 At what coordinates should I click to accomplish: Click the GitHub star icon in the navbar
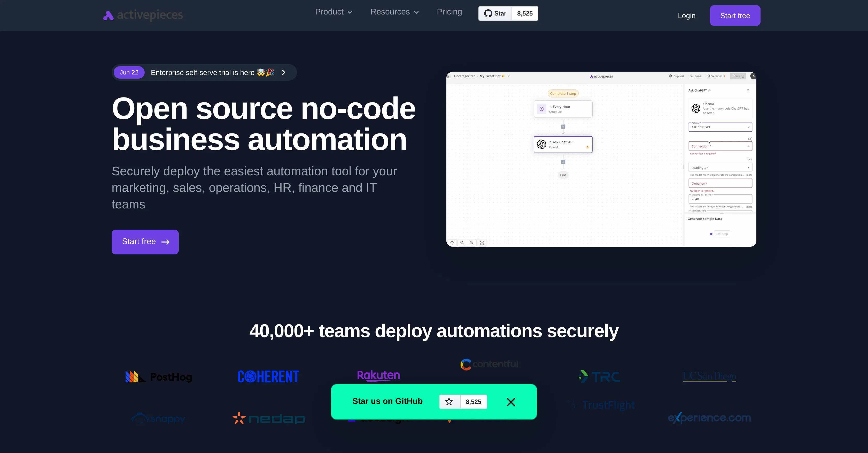point(488,13)
